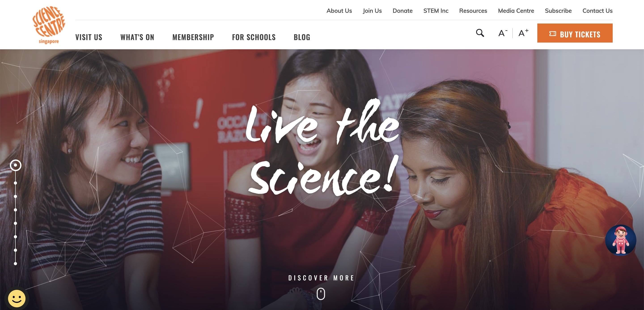Click the Buy Tickets button
This screenshot has width=644, height=310.
click(x=575, y=33)
